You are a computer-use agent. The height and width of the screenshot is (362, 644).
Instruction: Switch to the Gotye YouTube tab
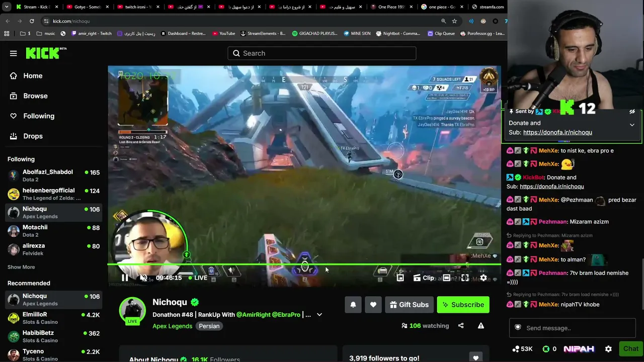coord(88,7)
